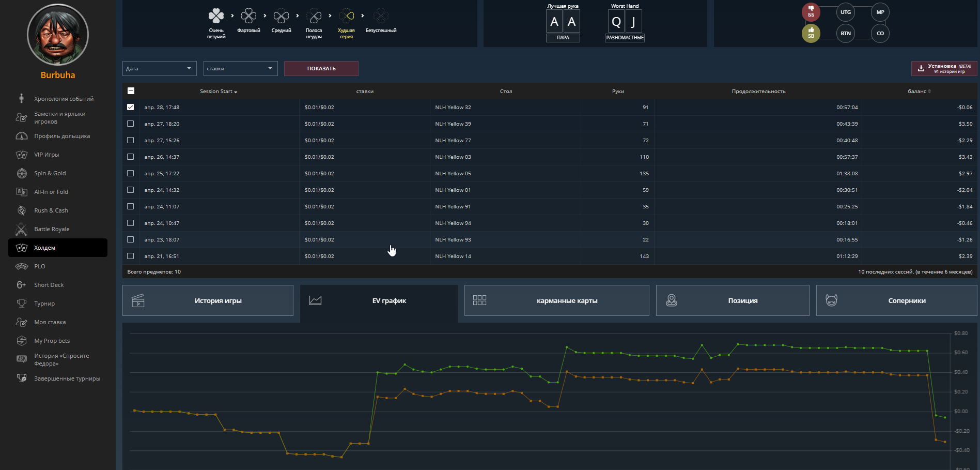Click EV graph green line peak point
This screenshot has height=470, width=980.
tap(738, 344)
